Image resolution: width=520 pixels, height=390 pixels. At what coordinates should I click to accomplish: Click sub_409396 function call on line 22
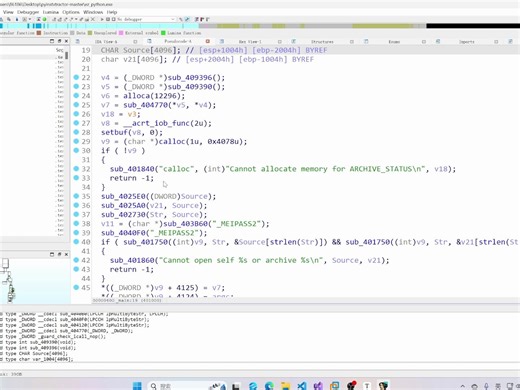pos(190,78)
